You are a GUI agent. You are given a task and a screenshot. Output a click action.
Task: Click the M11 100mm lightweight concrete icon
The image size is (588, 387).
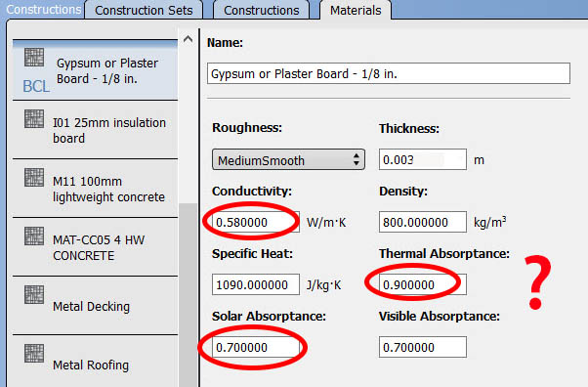(34, 177)
